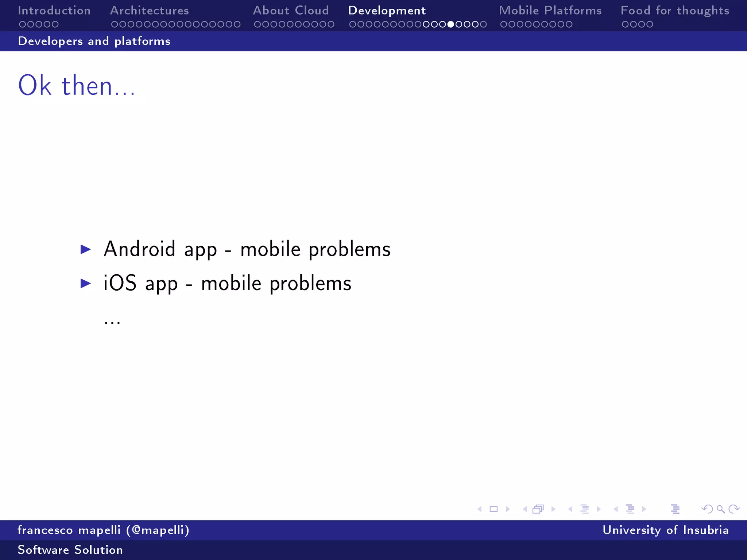Click author name francesco mapelli (@mapelli)
Screen dimensions: 747x560
pyautogui.click(x=104, y=530)
